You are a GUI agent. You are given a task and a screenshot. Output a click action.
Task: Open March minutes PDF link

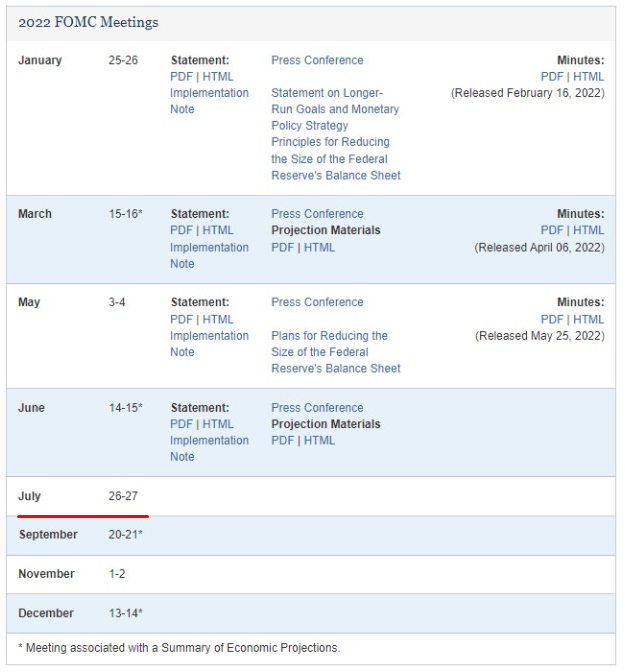click(x=552, y=230)
